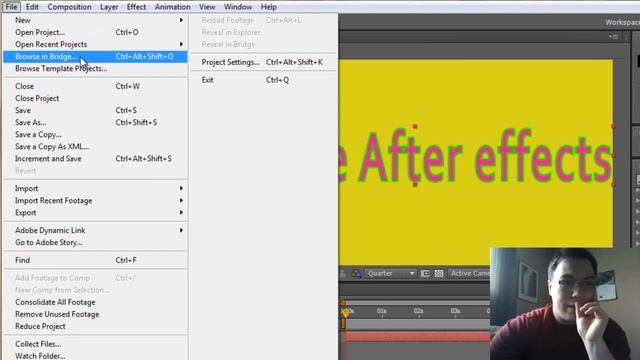Viewport: 640px width, 360px height.
Task: Click the 01s mark on timeline ruler
Action: [382, 311]
